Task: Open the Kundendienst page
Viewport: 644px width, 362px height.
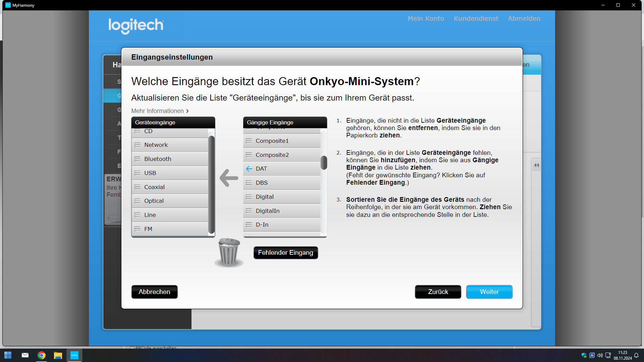Action: (x=476, y=18)
